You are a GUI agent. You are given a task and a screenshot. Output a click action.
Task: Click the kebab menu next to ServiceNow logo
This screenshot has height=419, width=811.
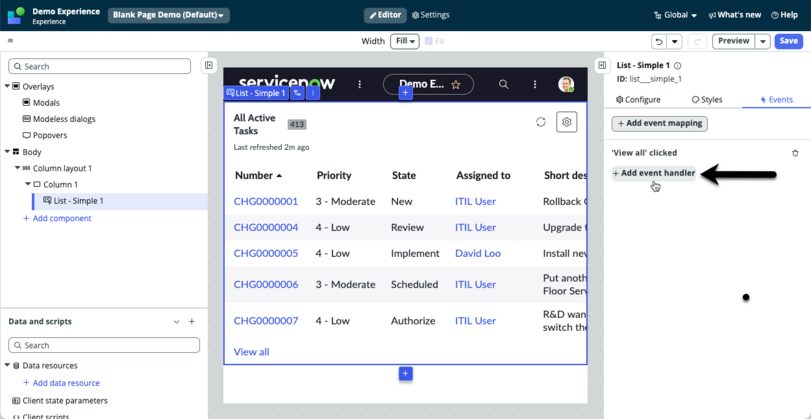(x=360, y=84)
